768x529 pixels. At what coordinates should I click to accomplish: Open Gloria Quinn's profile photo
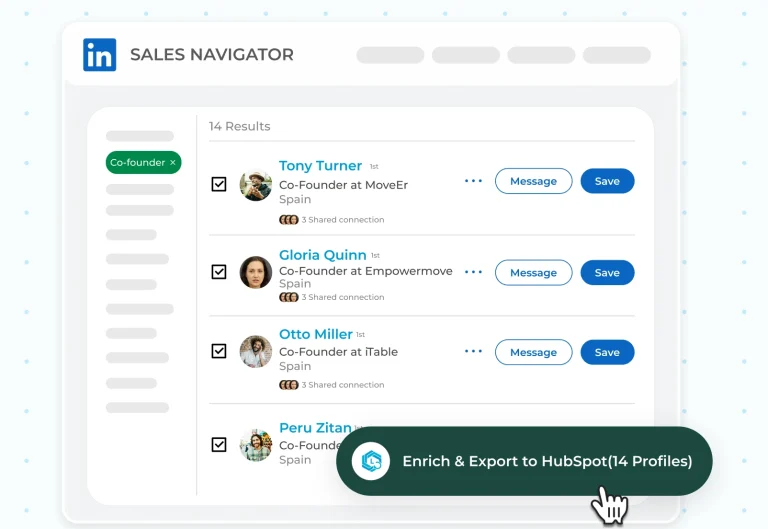(256, 272)
